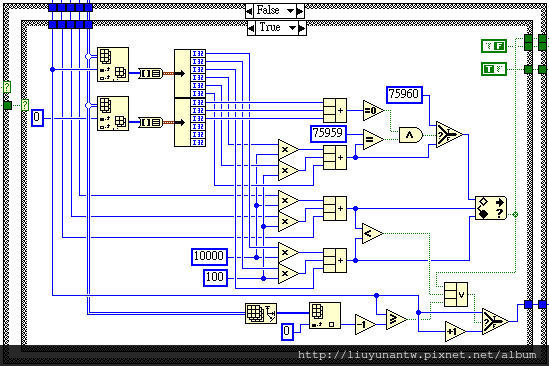Click the green Boolean input tunnel on the left border
The height and width of the screenshot is (366, 549).
[7, 105]
